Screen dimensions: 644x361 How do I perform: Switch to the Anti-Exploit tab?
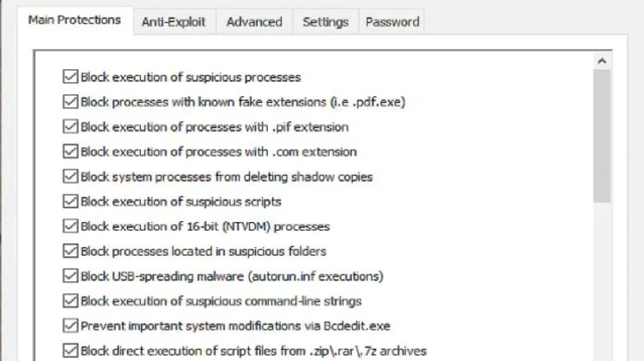[173, 21]
